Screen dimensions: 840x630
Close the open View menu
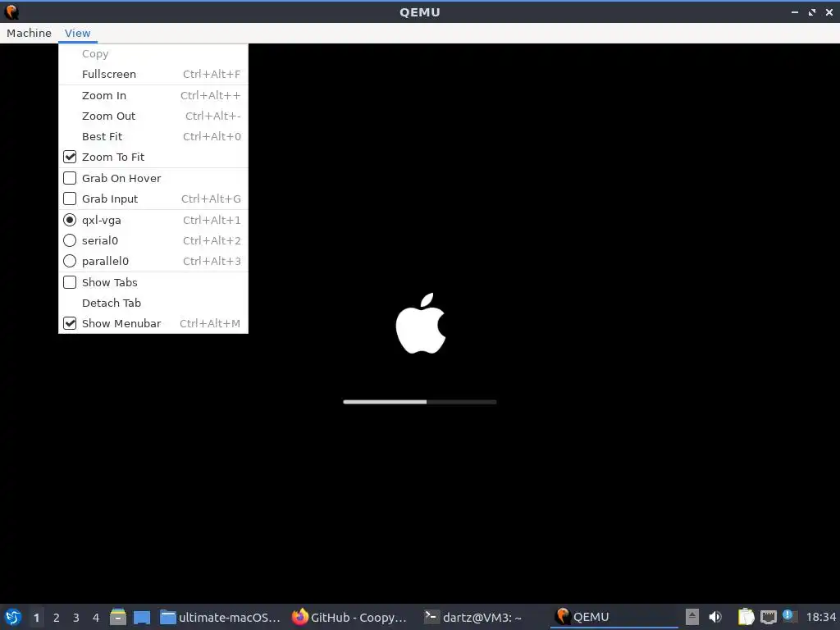click(78, 33)
